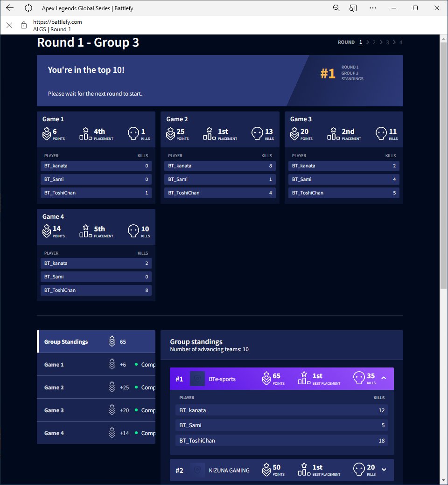Select Game 1 in standings sidebar
This screenshot has width=448, height=485.
pos(96,364)
